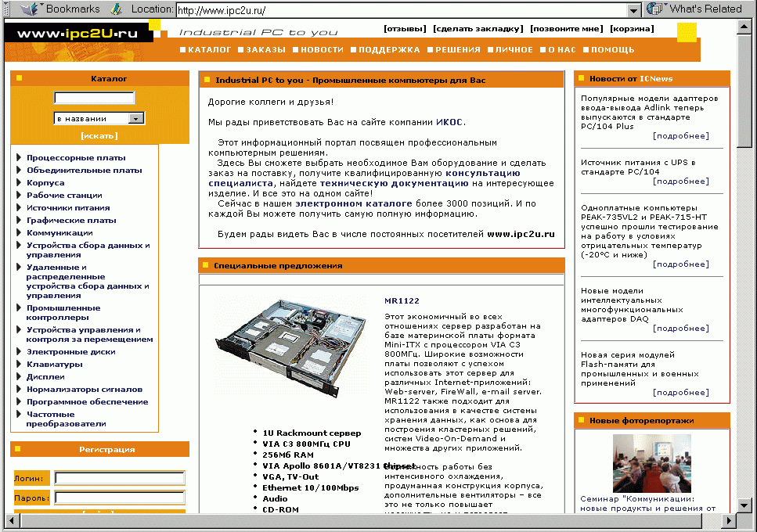The width and height of the screenshot is (757, 532).
Task: Click the MR1122 rackmount server photo
Action: (x=290, y=347)
